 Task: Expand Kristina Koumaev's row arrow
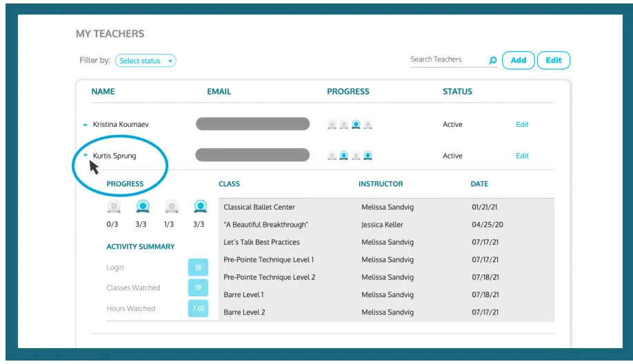[x=86, y=125]
